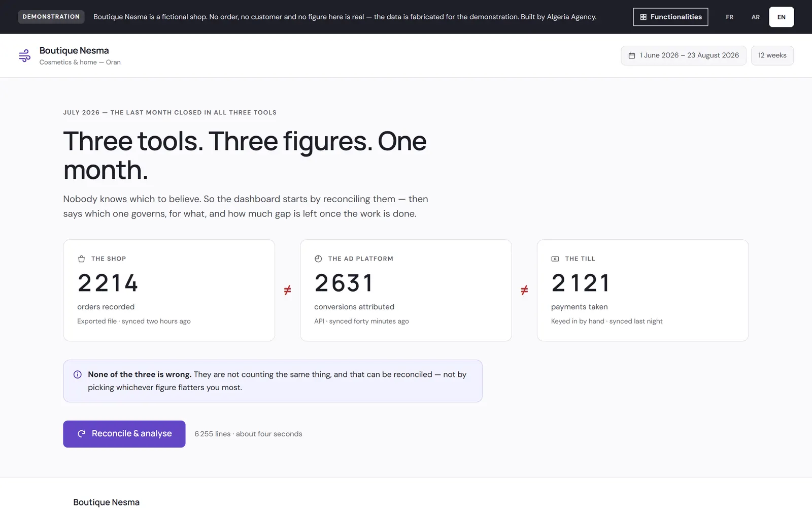This screenshot has width=812, height=508.
Task: Switch the language to AR
Action: click(x=756, y=17)
